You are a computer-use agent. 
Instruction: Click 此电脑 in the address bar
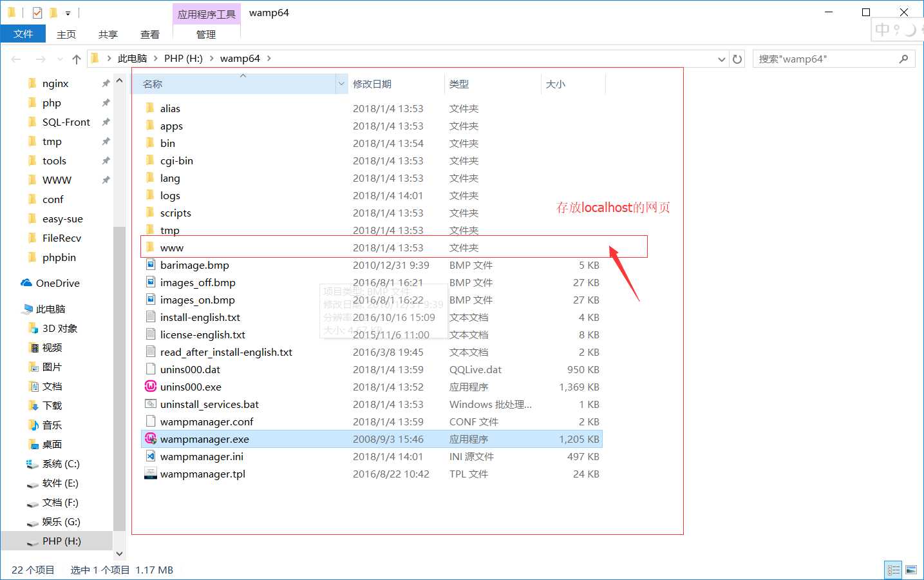pyautogui.click(x=133, y=58)
